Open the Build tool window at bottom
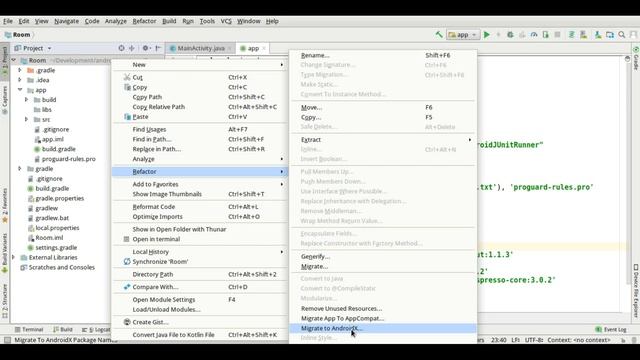Viewport: 640px width, 360px height. (x=63, y=329)
